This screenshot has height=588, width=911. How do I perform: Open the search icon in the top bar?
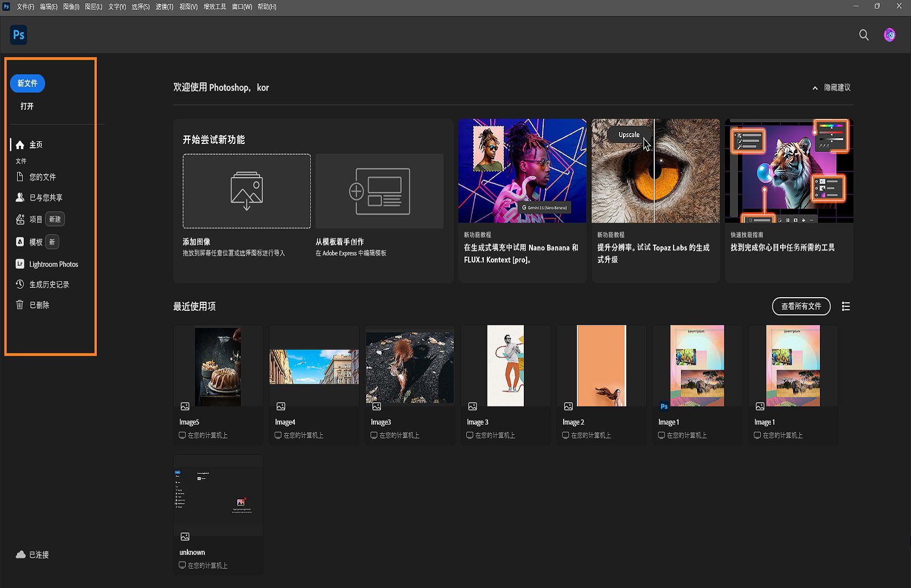863,35
